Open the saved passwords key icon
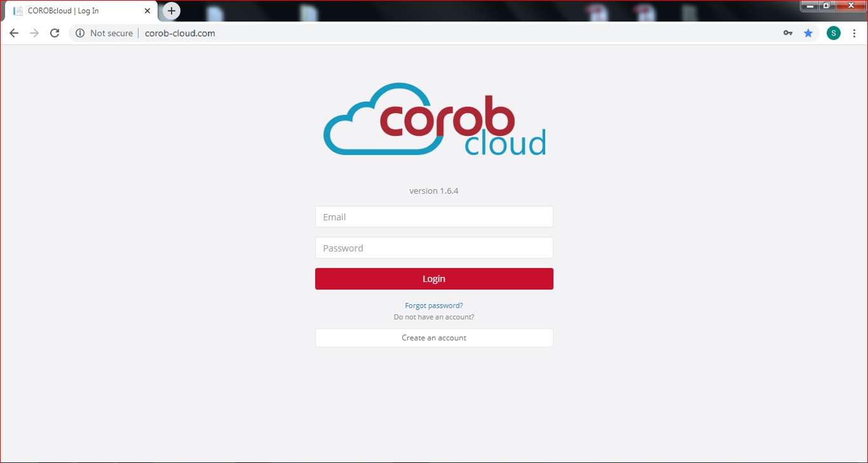 788,33
